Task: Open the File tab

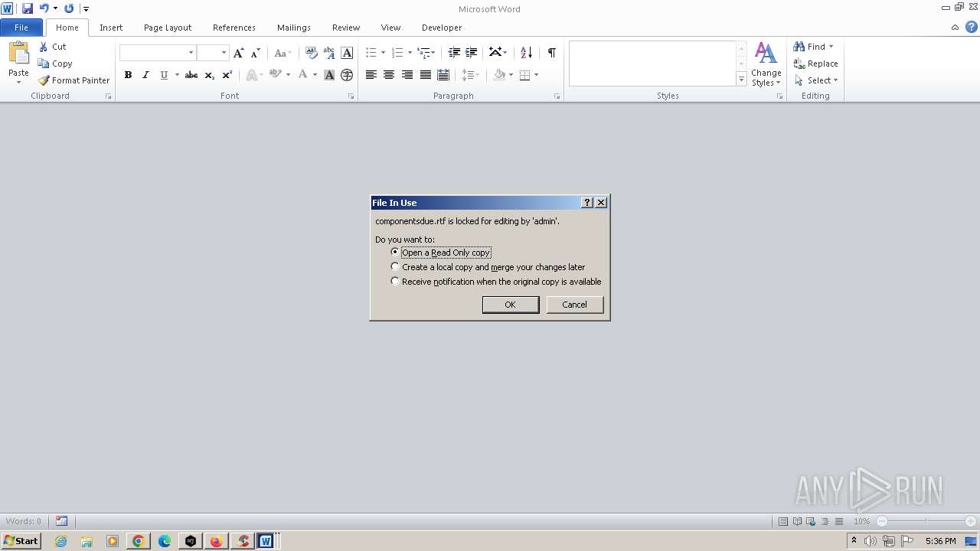Action: [21, 28]
